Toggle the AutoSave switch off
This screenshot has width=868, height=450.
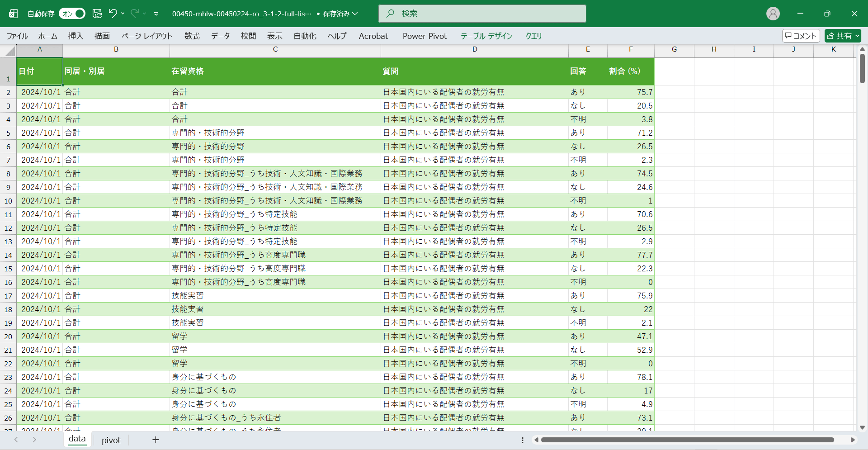72,14
